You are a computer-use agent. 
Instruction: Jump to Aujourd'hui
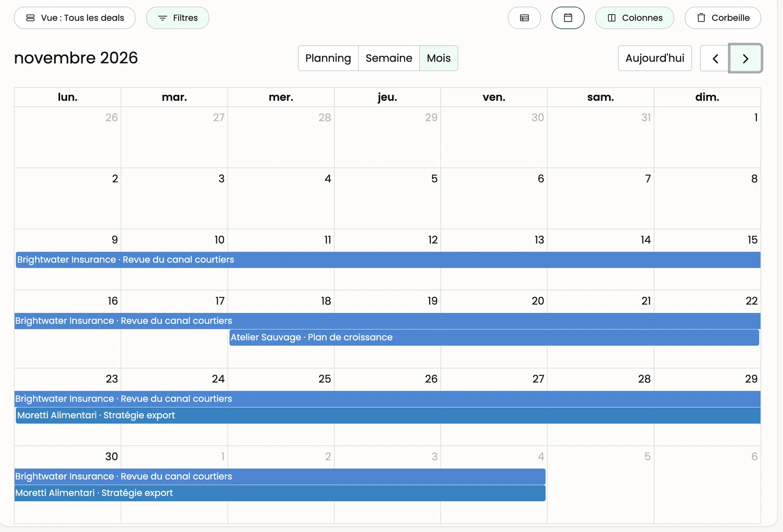pyautogui.click(x=655, y=58)
